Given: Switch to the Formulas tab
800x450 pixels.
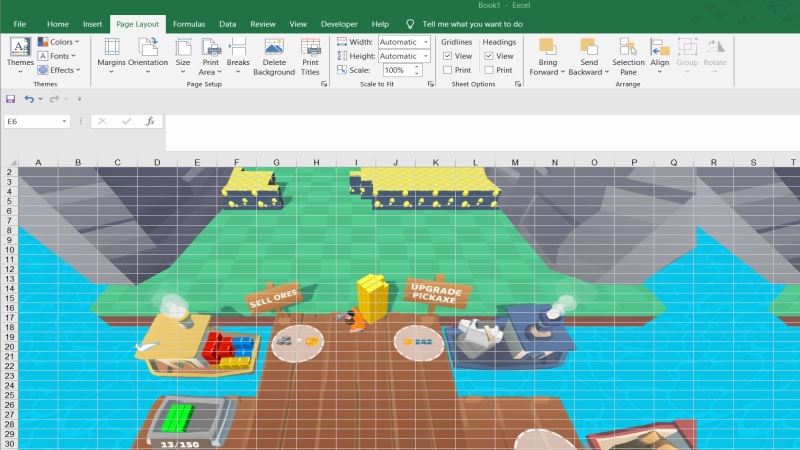Looking at the screenshot, I should coord(189,24).
